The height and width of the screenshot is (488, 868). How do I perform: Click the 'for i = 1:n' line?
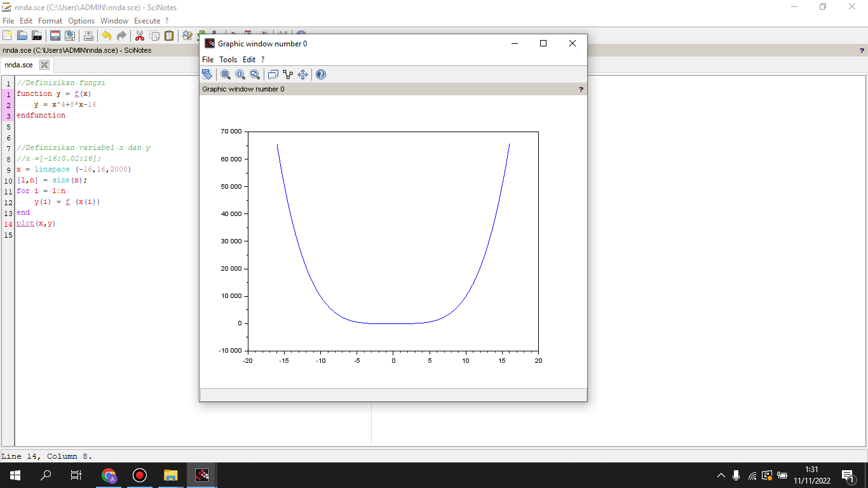pos(41,191)
